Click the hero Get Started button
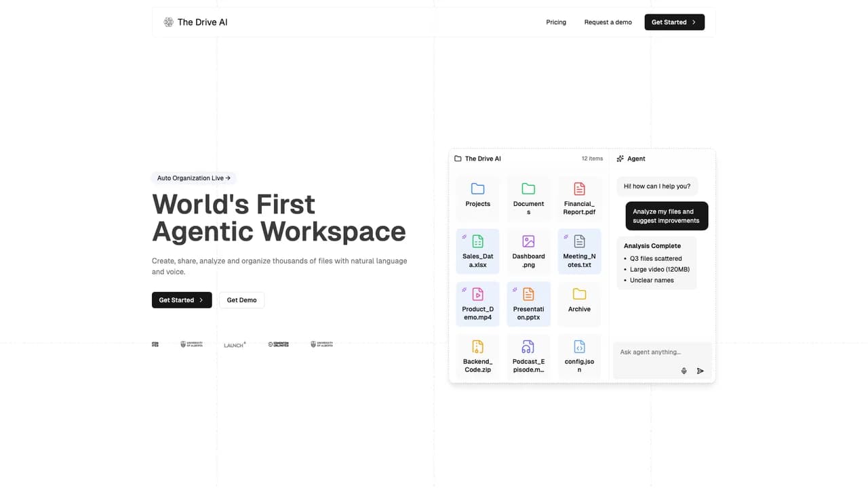 [x=182, y=300]
